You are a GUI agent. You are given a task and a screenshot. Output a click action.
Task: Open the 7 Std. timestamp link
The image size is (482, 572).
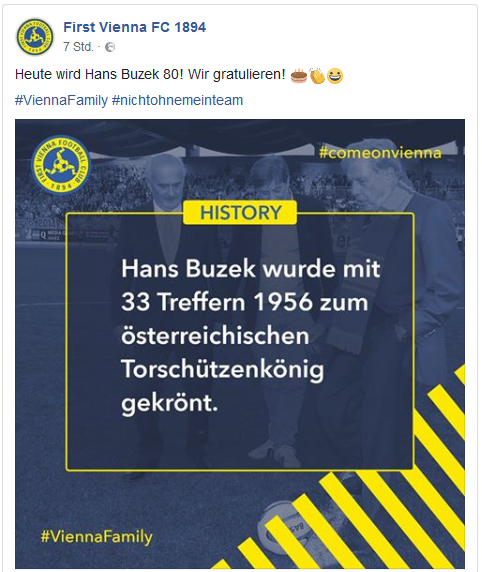78,47
